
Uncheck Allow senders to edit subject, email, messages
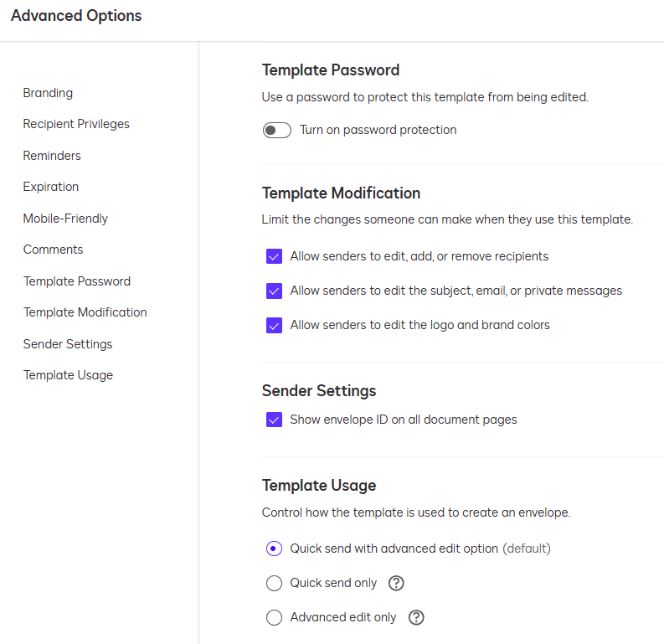pyautogui.click(x=274, y=291)
